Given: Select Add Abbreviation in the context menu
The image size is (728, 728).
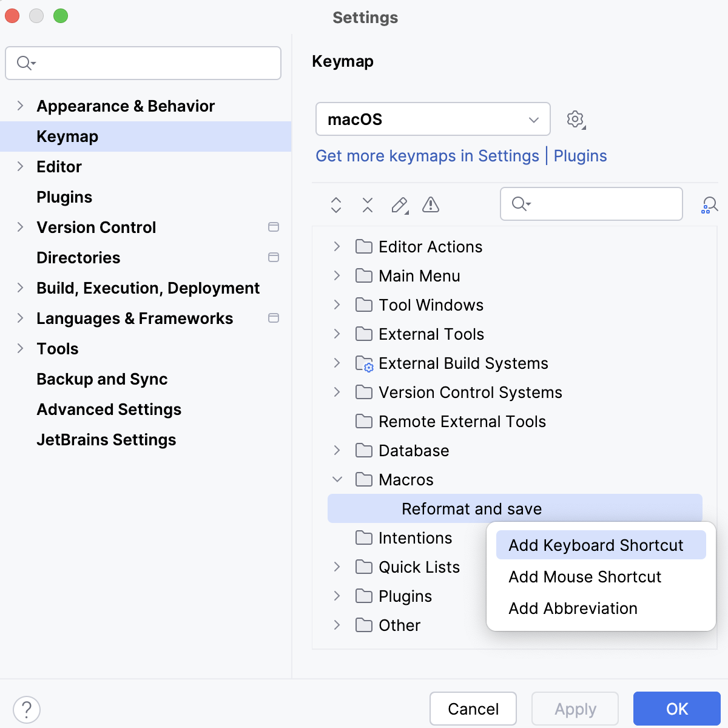Looking at the screenshot, I should coord(573,608).
